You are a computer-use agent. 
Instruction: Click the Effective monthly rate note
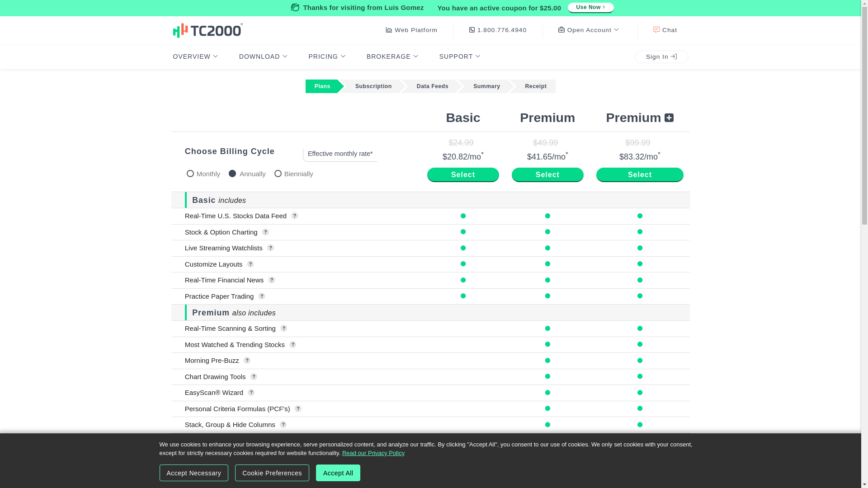pyautogui.click(x=340, y=154)
